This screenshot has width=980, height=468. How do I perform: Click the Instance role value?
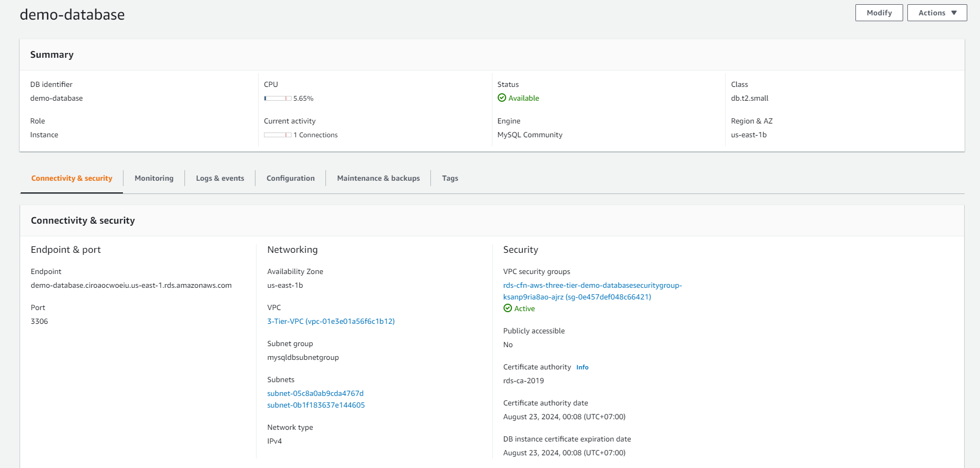(x=44, y=135)
